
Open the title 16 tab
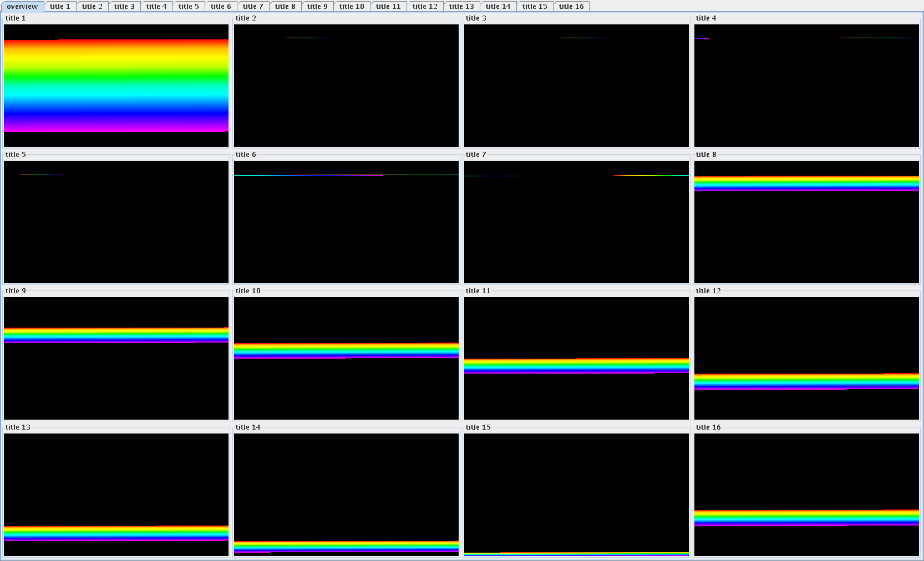tap(571, 7)
